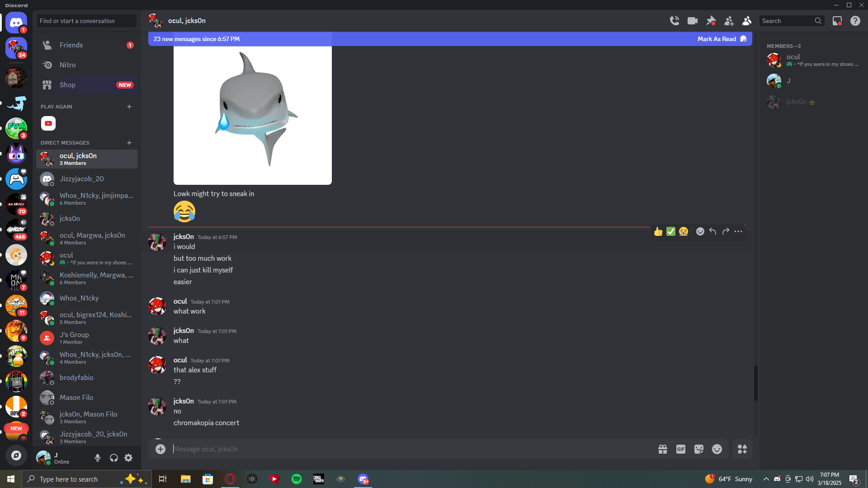The width and height of the screenshot is (868, 488).
Task: Show hidden system tray icons
Action: coord(766,479)
